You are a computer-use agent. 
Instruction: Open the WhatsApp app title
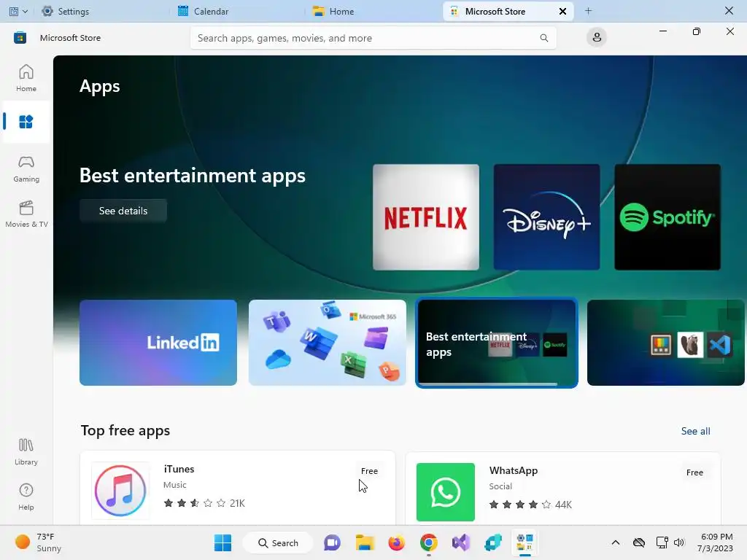tap(513, 470)
